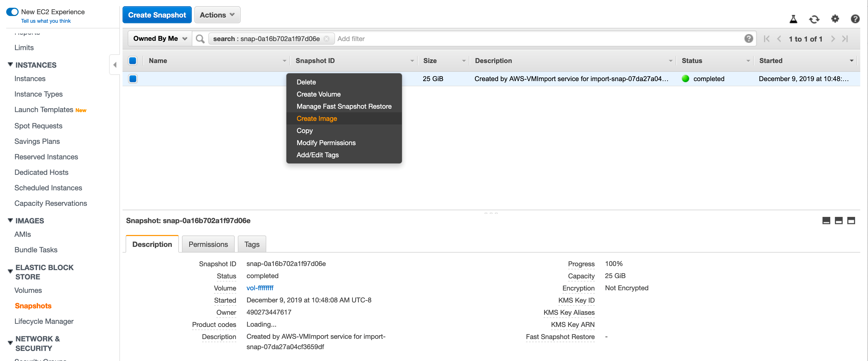Screen dimensions: 868x361
Task: Open the Tell us what you think link
Action: [46, 21]
